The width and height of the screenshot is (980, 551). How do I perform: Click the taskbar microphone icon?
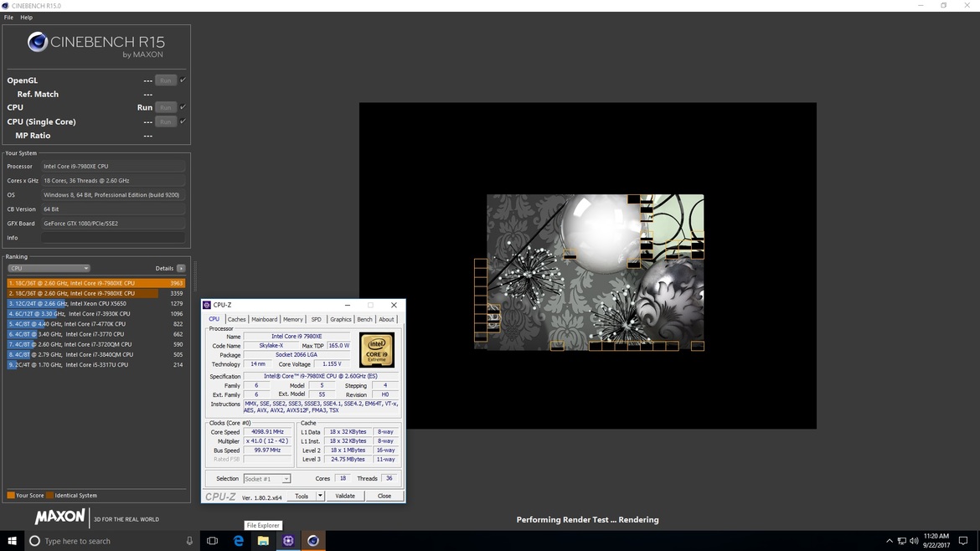[x=189, y=541]
